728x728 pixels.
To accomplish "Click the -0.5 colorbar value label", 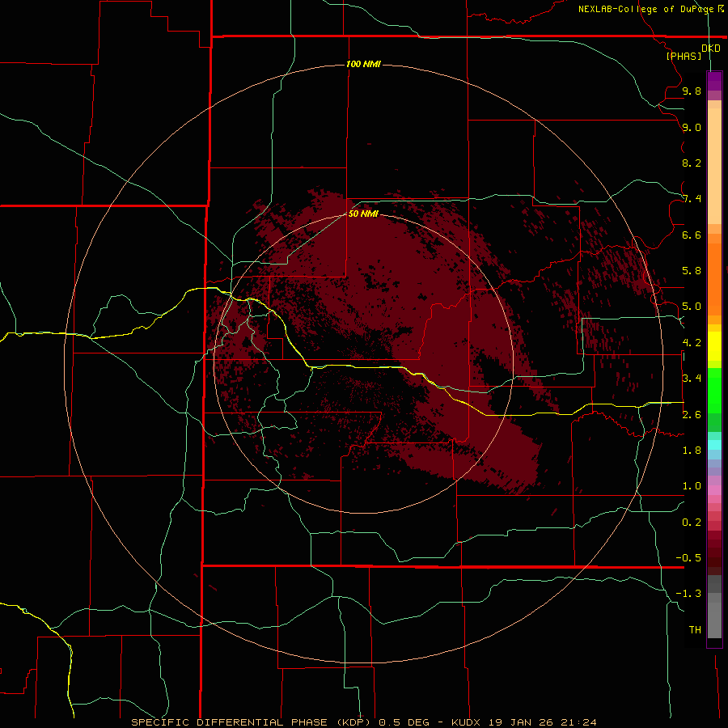I will [x=688, y=558].
